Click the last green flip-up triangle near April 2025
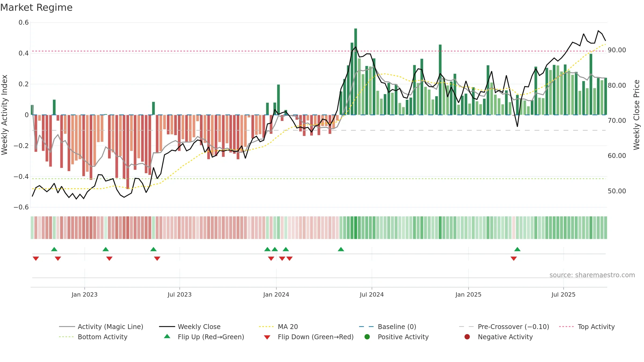 pos(517,249)
